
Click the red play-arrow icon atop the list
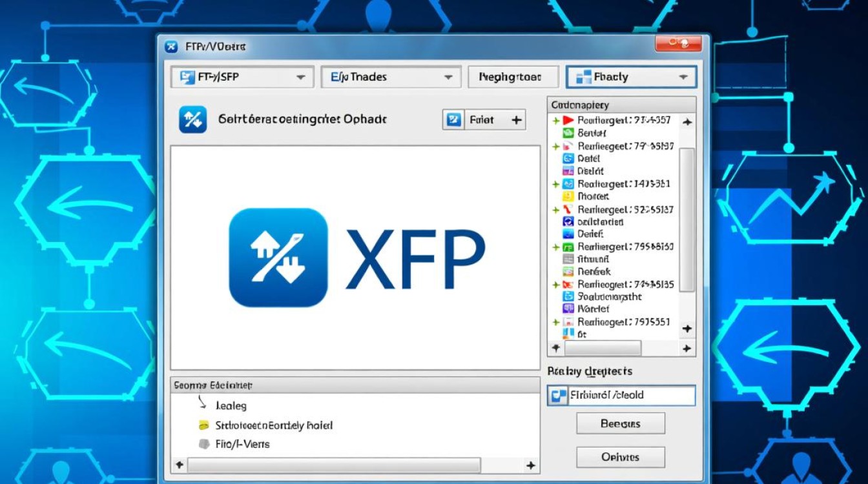[568, 120]
